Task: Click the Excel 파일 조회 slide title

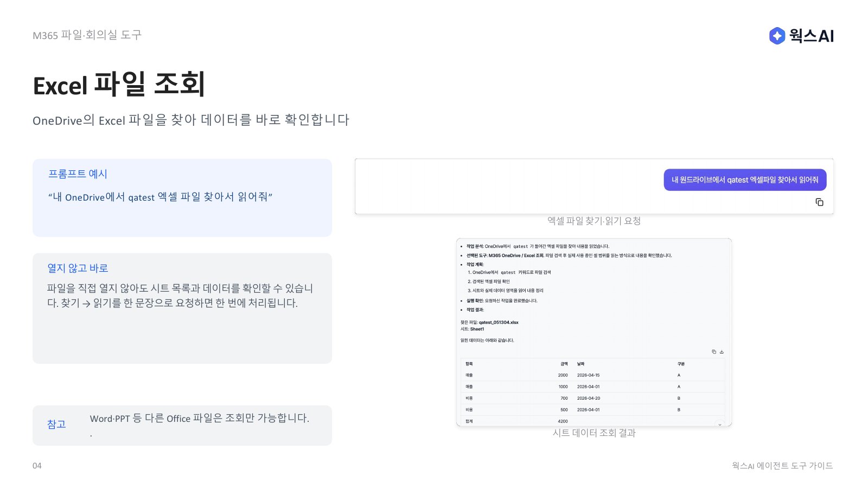Action: (x=119, y=85)
